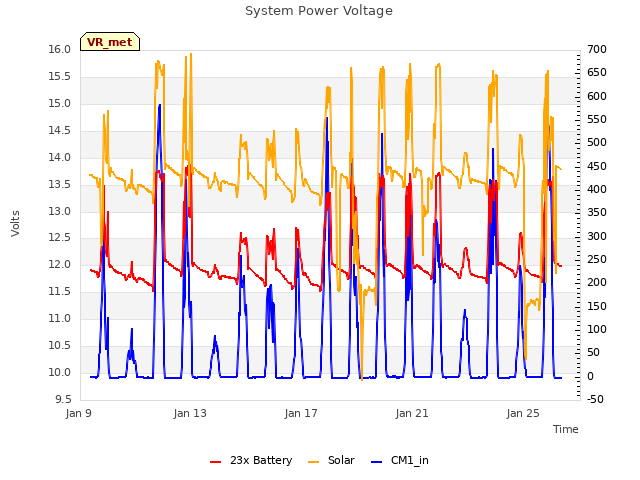The width and height of the screenshot is (640, 480).
Task: Click the 100 right axis value
Action: coord(597,329)
